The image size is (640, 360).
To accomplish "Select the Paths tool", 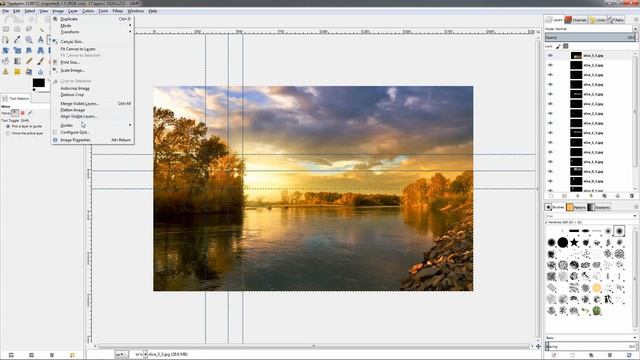I will click(x=6, y=40).
